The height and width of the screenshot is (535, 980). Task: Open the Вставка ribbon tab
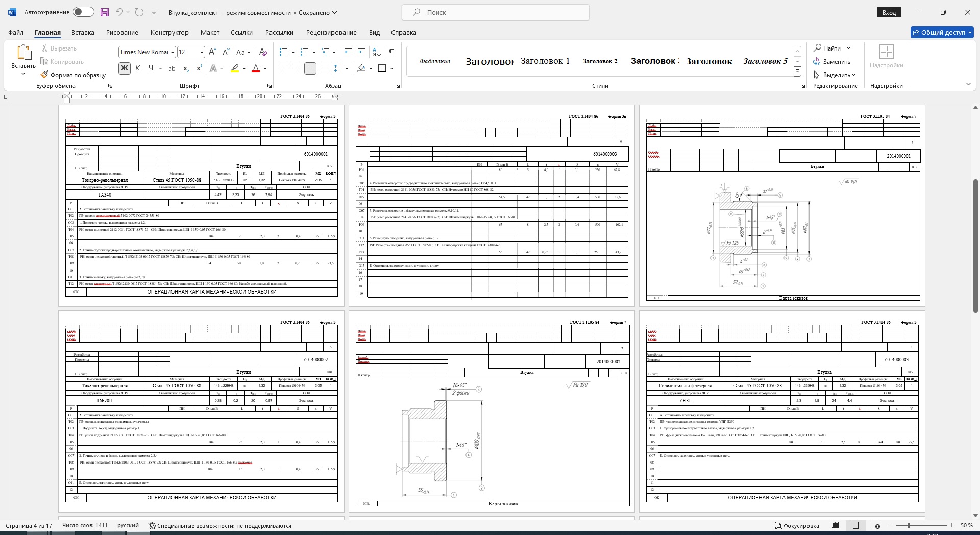point(83,32)
